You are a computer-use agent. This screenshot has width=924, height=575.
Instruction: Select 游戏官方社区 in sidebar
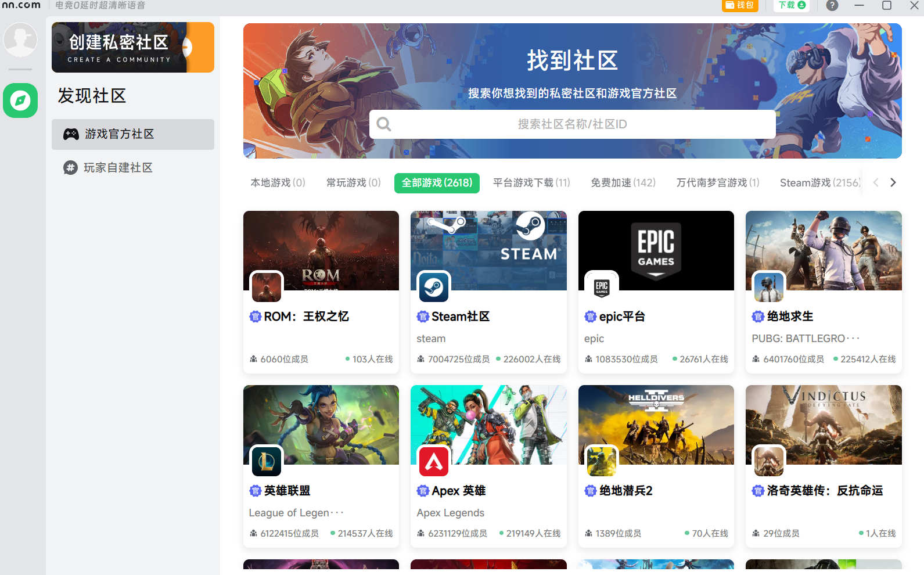coord(133,134)
